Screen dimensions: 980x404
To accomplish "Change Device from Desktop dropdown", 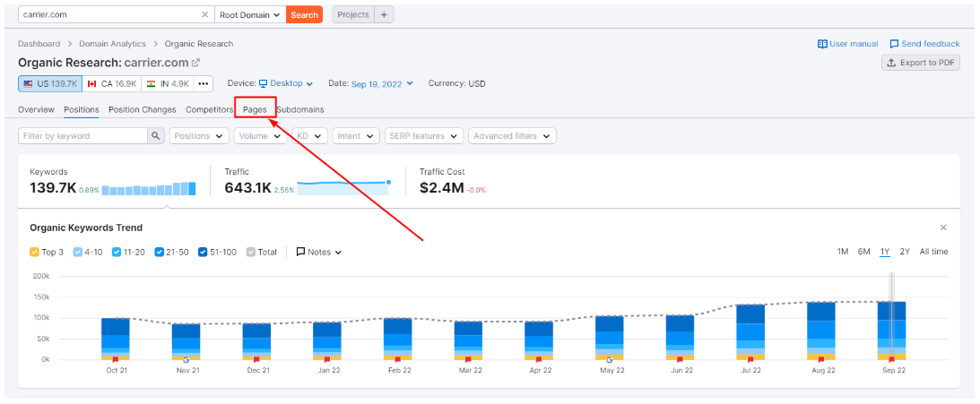I will 286,83.
